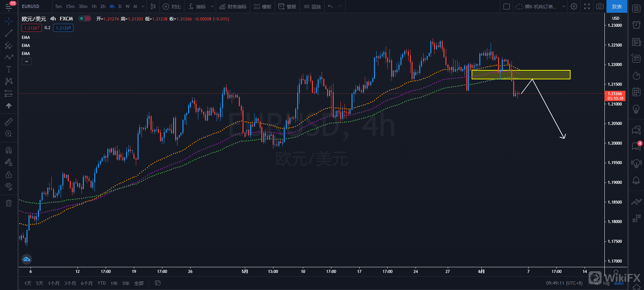Enter fullscreen mode
Screen dimensions: 644x290
coord(587,6)
